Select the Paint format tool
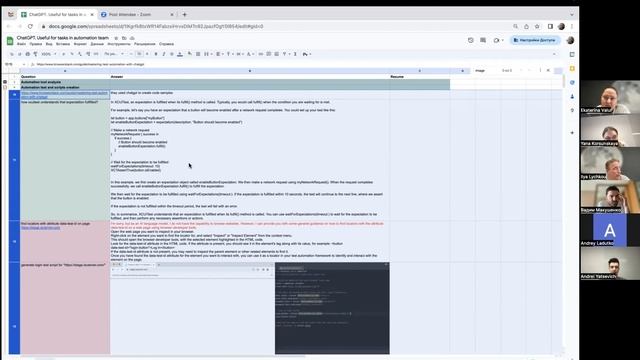This screenshot has height=360, width=640. click(36, 54)
